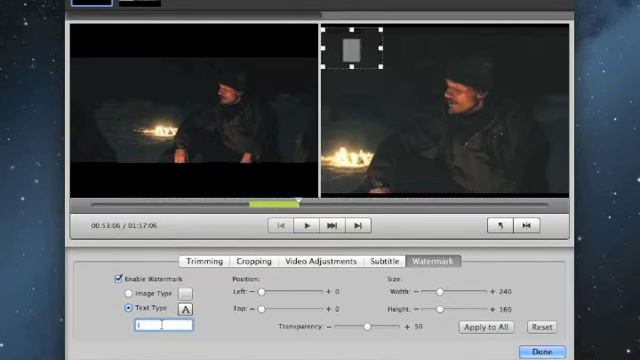The image size is (640, 360).
Task: Click the Left position slider handle
Action: tap(262, 292)
